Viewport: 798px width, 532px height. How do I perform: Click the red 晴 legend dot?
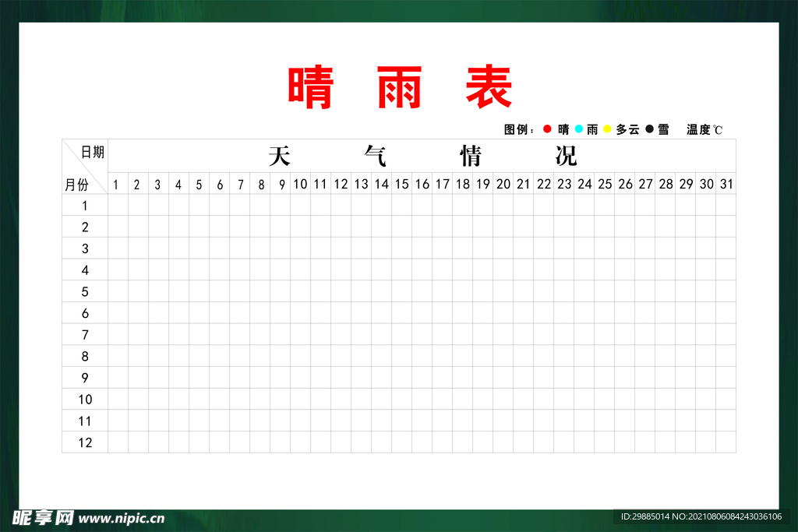pos(547,129)
